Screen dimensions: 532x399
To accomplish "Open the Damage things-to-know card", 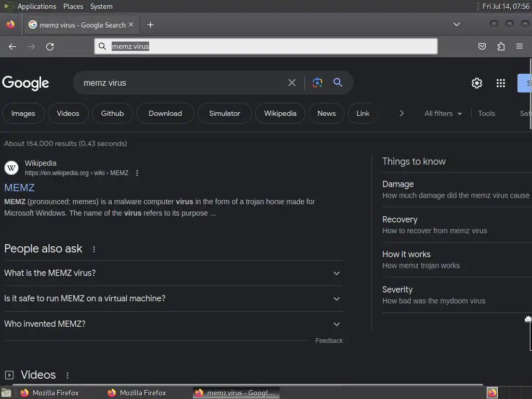I will (457, 190).
